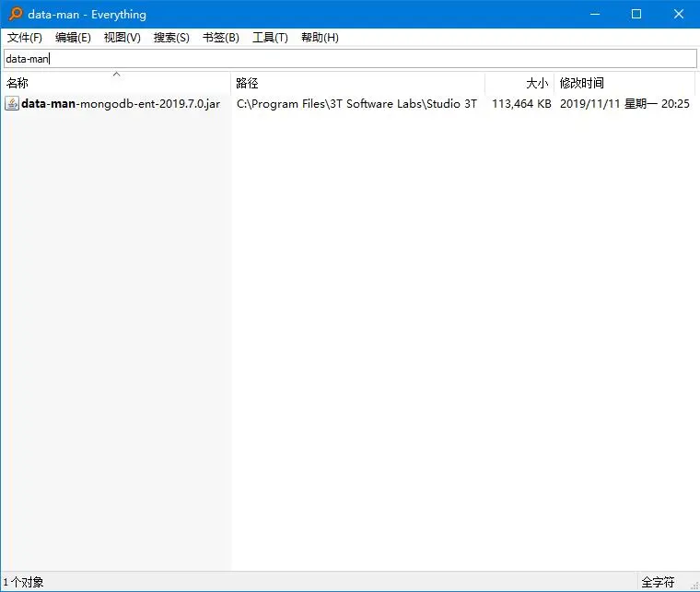Minimize the Everything window
This screenshot has width=700, height=592.
point(595,15)
